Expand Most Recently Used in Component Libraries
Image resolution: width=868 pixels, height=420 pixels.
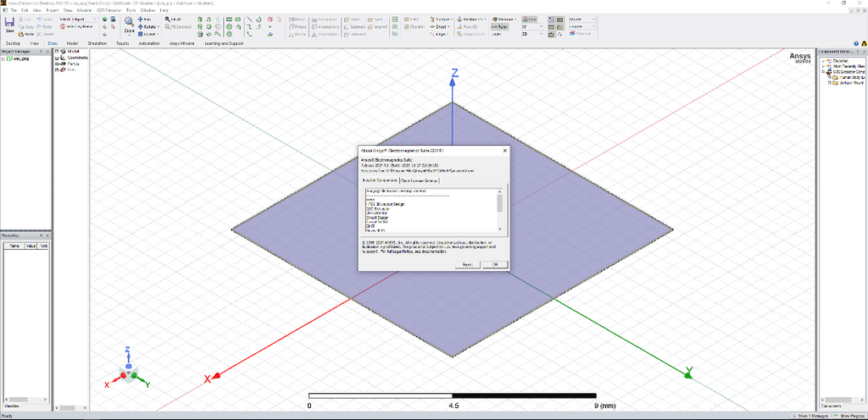823,66
